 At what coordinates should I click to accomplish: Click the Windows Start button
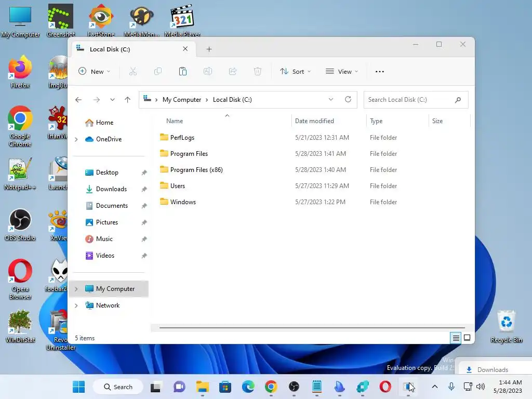[x=79, y=387]
